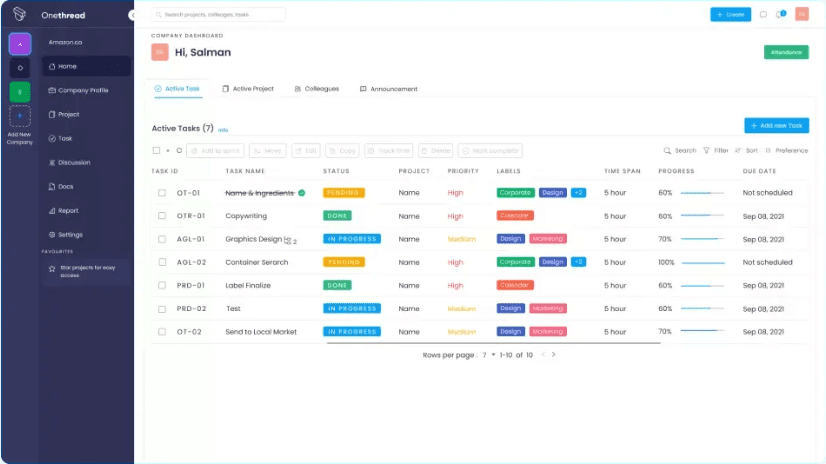This screenshot has width=826, height=464.
Task: Expand the rows per page dropdown
Action: (489, 355)
